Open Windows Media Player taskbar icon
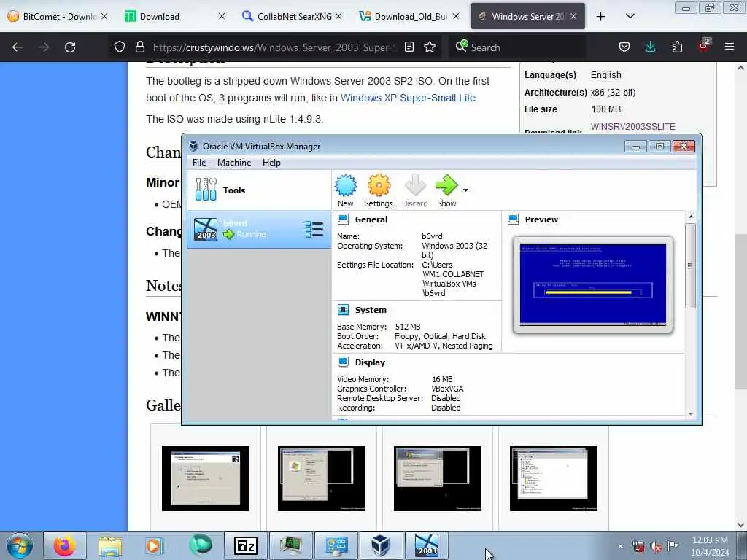747x560 pixels. 154,545
